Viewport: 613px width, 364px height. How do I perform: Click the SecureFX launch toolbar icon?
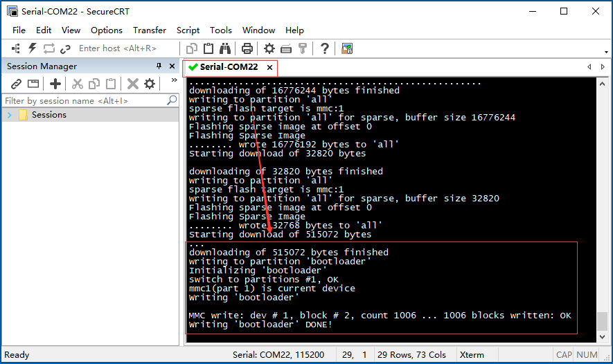347,48
